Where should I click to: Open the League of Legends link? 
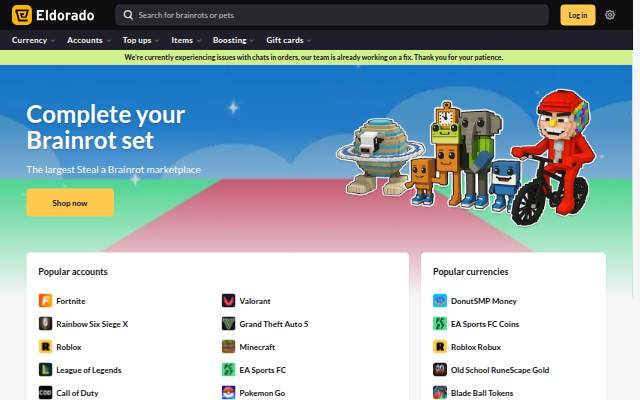click(89, 370)
